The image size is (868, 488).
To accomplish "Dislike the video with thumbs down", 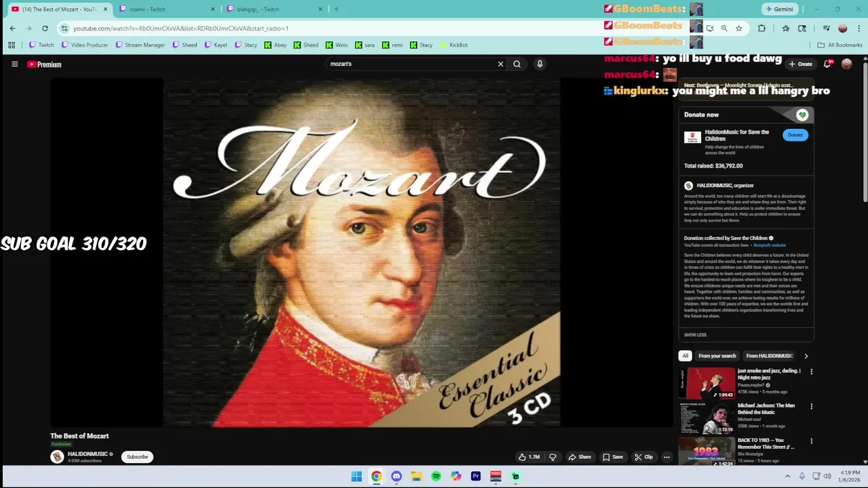I will point(553,457).
